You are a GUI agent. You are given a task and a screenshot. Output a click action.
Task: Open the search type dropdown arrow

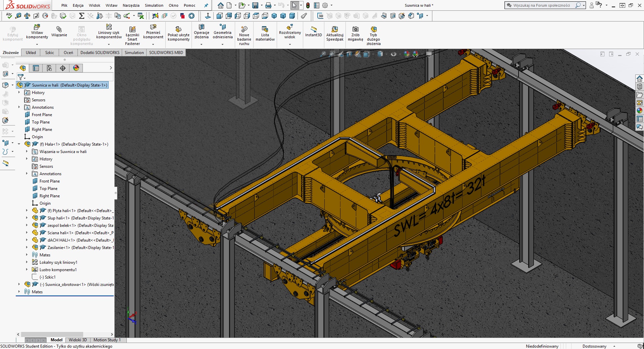click(x=584, y=5)
